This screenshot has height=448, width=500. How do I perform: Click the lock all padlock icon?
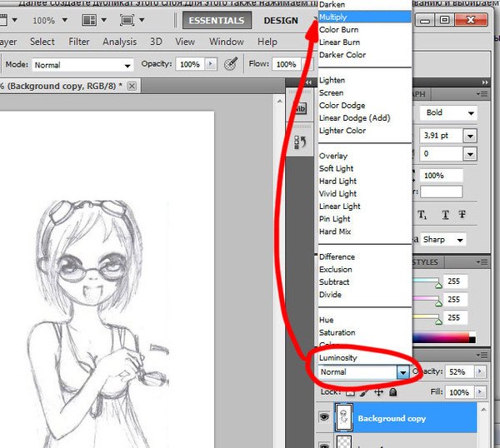point(392,391)
